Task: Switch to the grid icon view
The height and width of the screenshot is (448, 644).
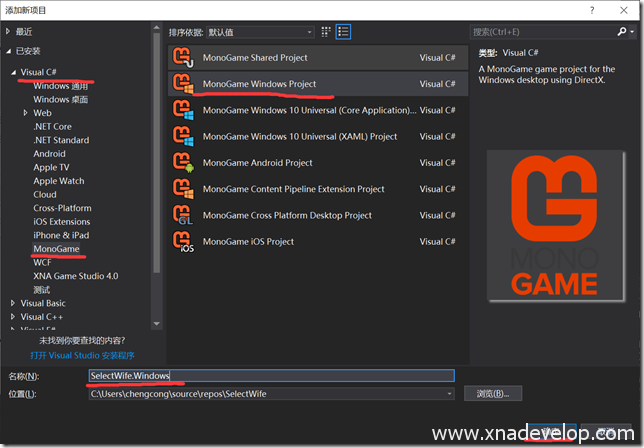Action: click(325, 32)
